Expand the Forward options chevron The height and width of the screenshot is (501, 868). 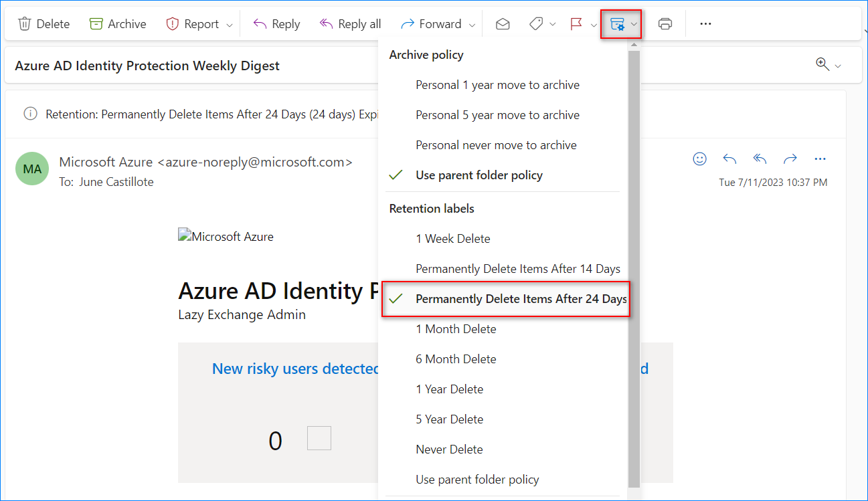(x=472, y=25)
